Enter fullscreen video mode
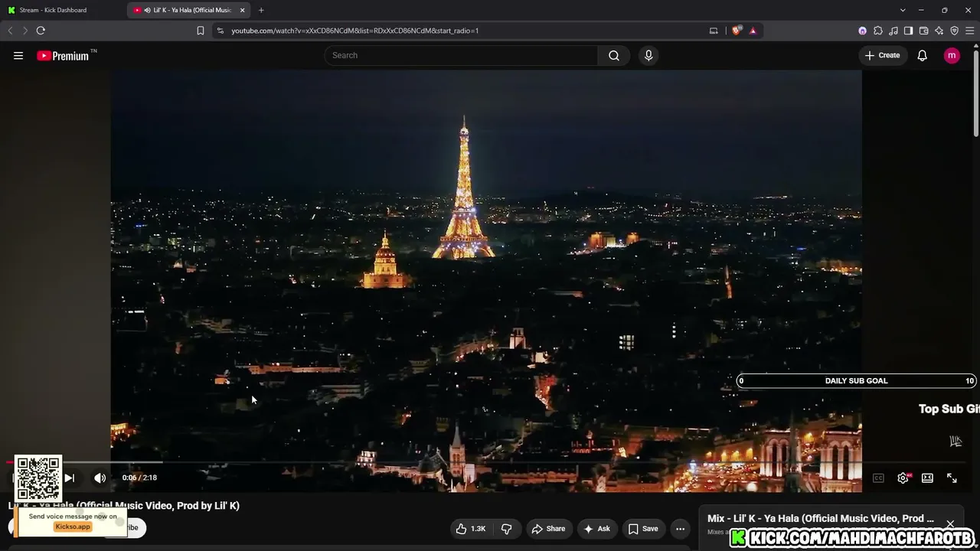 tap(952, 478)
